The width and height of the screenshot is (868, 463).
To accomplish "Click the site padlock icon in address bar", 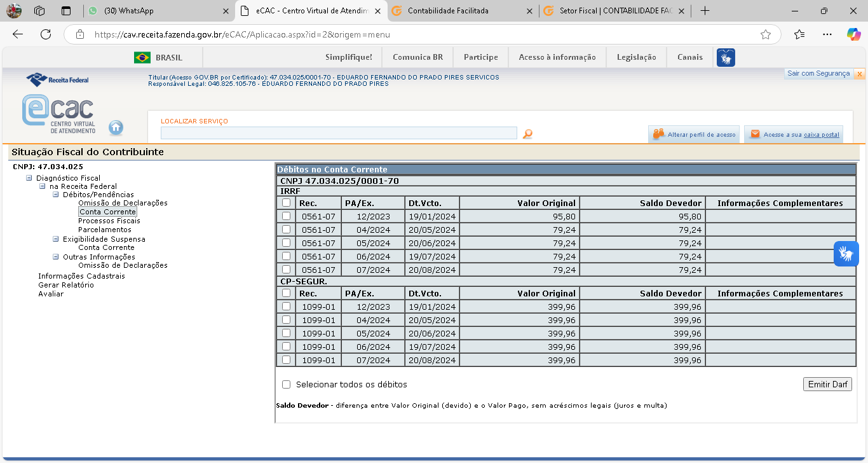I will click(79, 34).
